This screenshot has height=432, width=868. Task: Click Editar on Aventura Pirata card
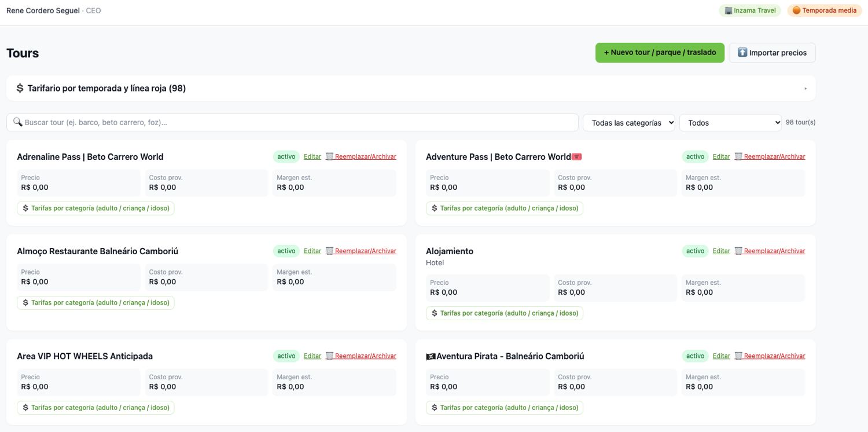(722, 356)
